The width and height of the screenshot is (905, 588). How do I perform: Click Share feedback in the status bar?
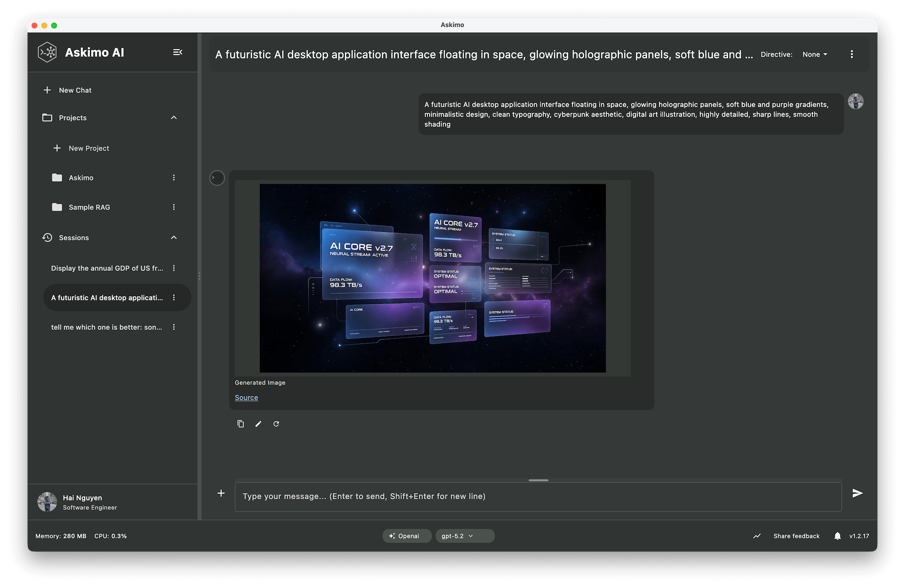coord(796,536)
